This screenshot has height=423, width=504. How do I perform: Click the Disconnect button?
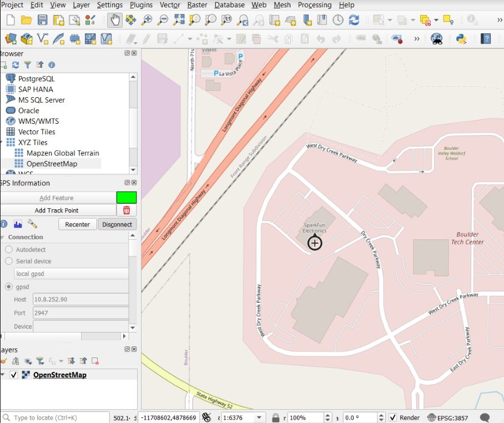(117, 224)
